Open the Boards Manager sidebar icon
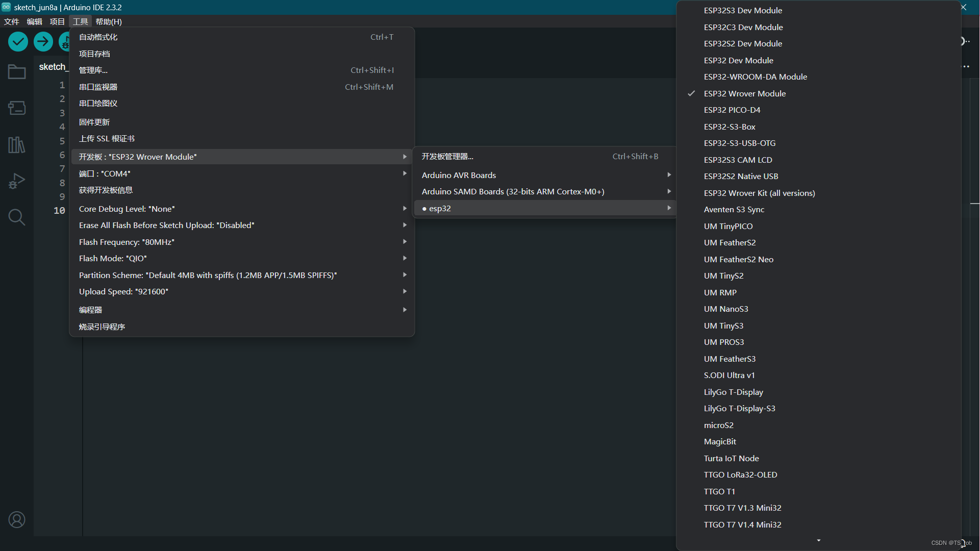The width and height of the screenshot is (980, 551). pyautogui.click(x=17, y=108)
